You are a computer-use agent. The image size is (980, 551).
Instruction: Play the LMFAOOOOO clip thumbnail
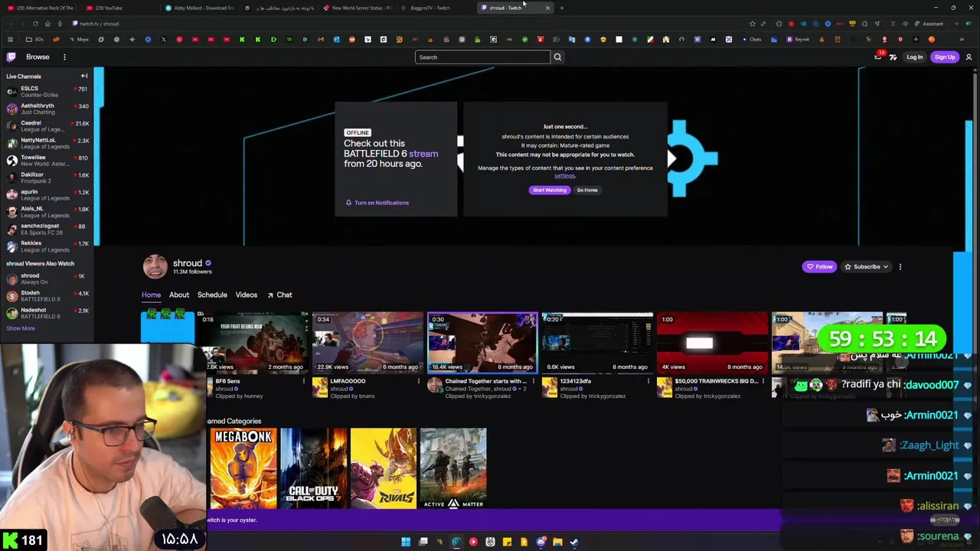pyautogui.click(x=367, y=342)
